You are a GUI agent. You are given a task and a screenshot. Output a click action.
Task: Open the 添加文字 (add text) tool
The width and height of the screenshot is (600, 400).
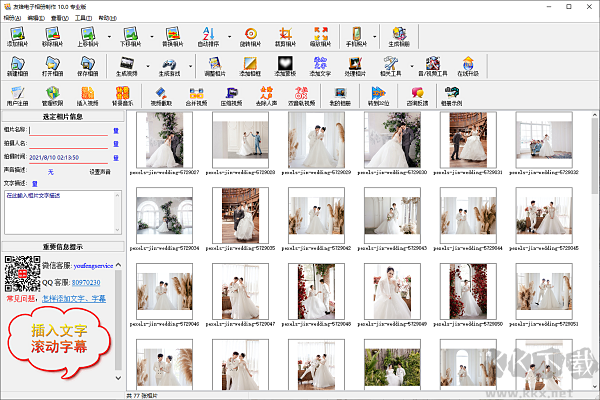click(x=322, y=69)
